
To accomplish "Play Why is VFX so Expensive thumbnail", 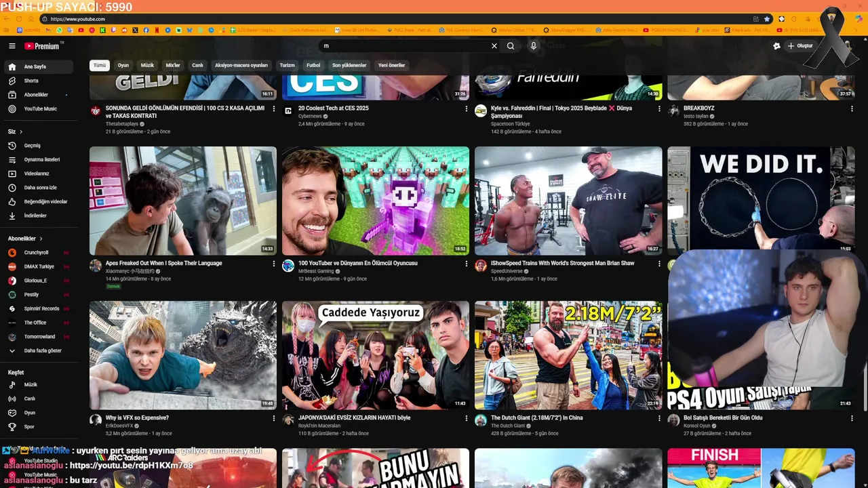I will click(x=183, y=355).
